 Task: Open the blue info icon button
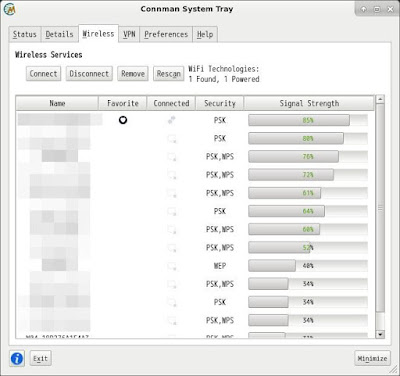[x=17, y=359]
